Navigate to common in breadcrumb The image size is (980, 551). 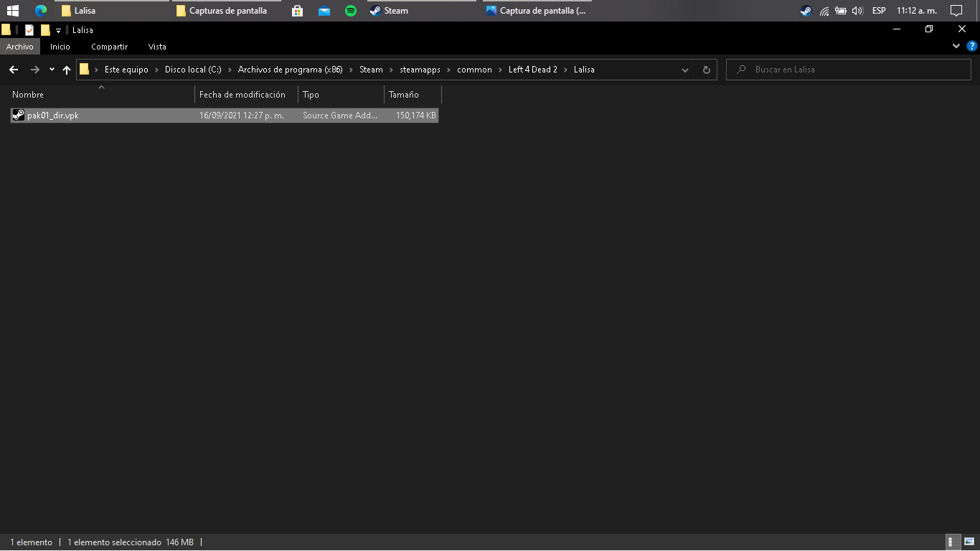pyautogui.click(x=474, y=70)
